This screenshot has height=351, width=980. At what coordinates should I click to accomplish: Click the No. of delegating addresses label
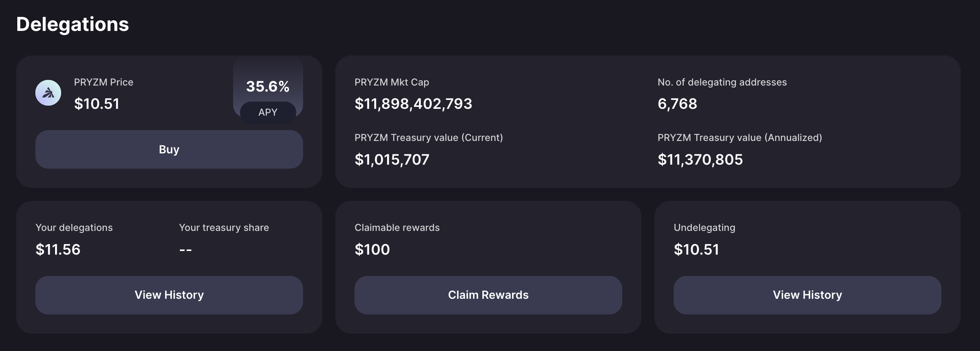click(722, 82)
